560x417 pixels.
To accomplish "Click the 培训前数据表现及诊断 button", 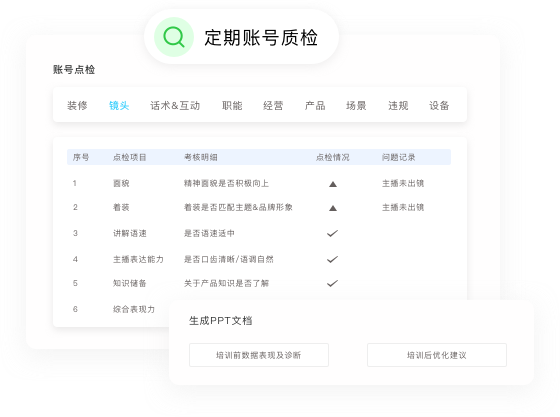I will point(259,355).
